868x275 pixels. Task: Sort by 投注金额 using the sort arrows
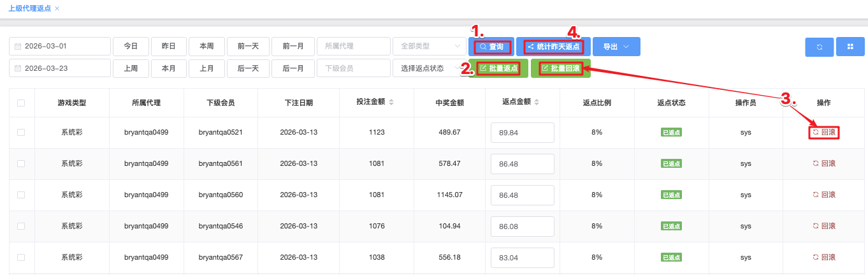[x=391, y=102]
